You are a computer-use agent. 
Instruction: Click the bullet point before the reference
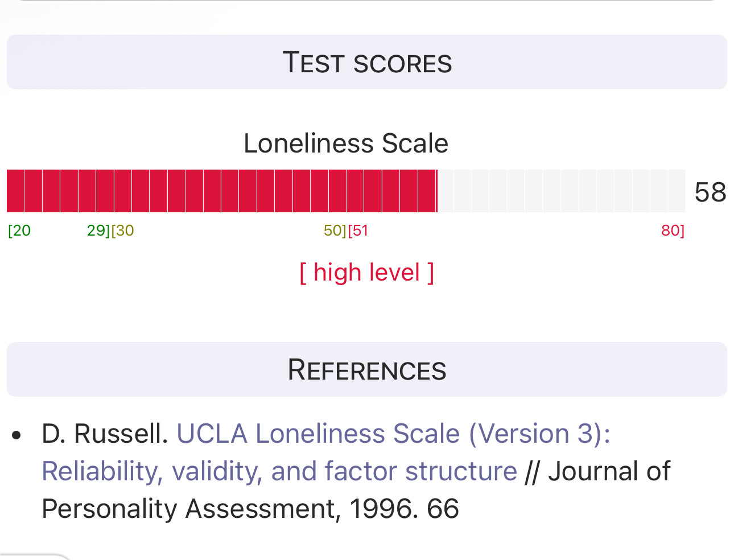(17, 435)
